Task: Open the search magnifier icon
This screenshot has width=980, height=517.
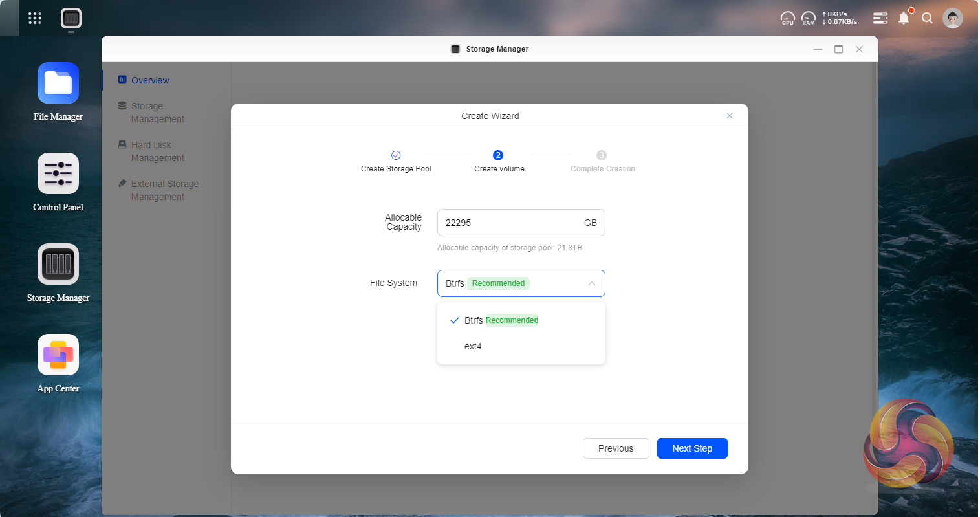Action: (x=927, y=18)
